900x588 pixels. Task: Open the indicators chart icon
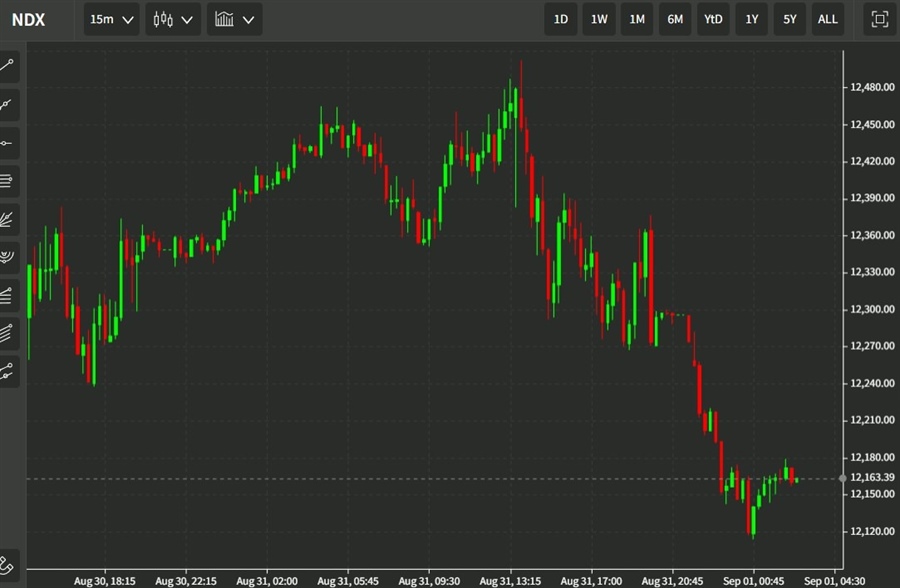point(224,20)
